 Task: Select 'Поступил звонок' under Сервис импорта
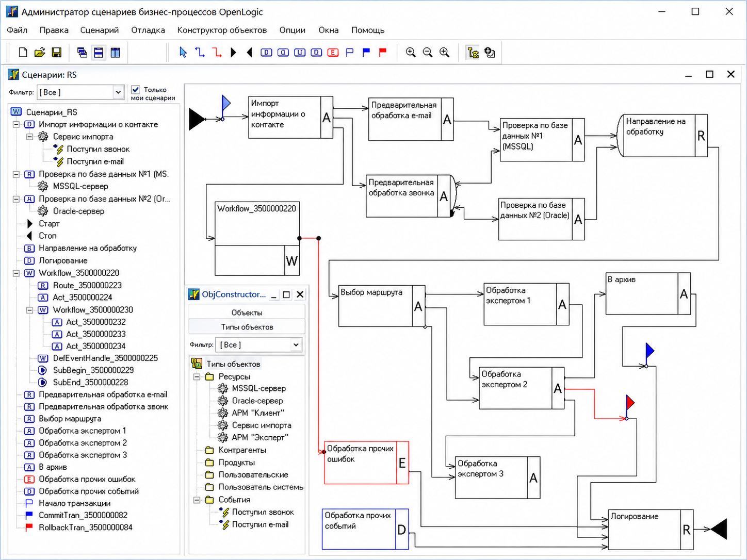(98, 149)
